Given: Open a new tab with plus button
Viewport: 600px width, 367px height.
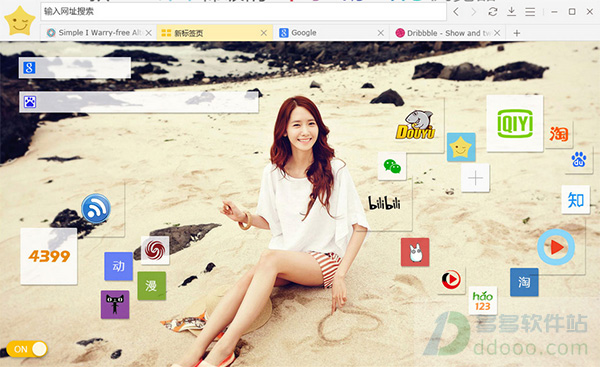Looking at the screenshot, I should click(517, 33).
